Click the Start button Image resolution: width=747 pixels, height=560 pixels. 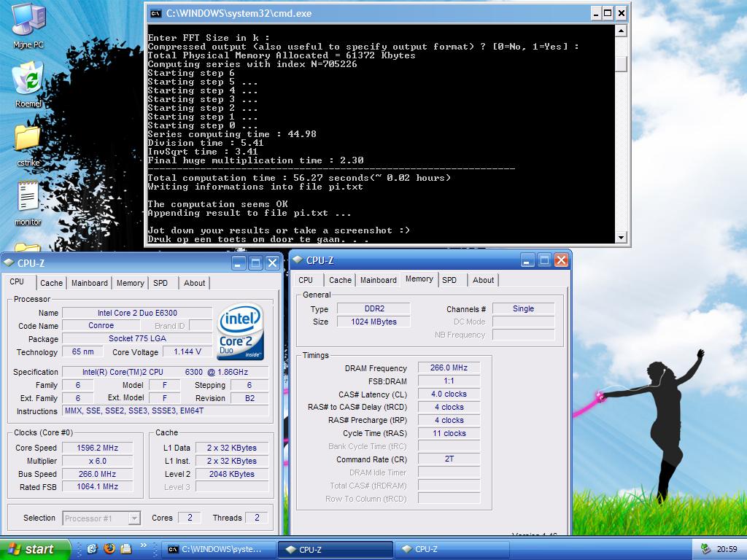click(34, 549)
